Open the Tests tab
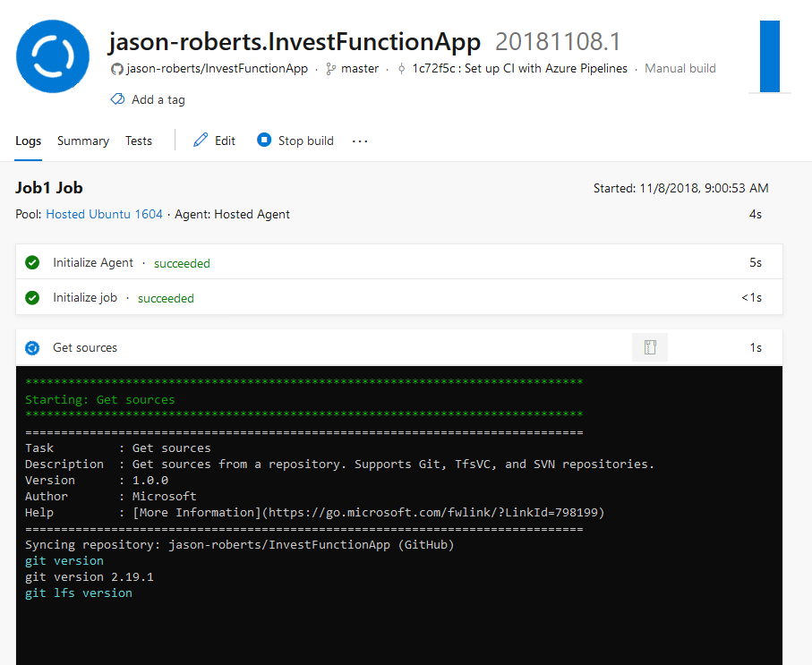 click(138, 141)
